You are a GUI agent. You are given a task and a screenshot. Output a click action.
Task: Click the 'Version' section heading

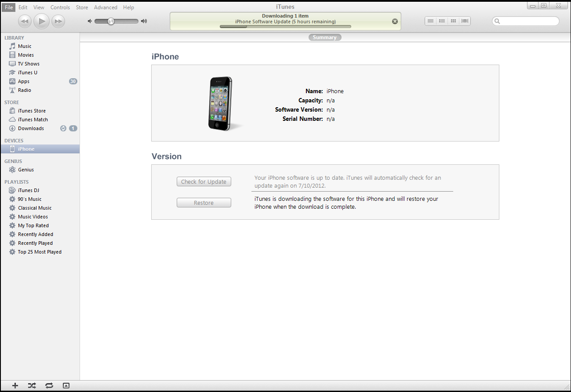pyautogui.click(x=167, y=156)
